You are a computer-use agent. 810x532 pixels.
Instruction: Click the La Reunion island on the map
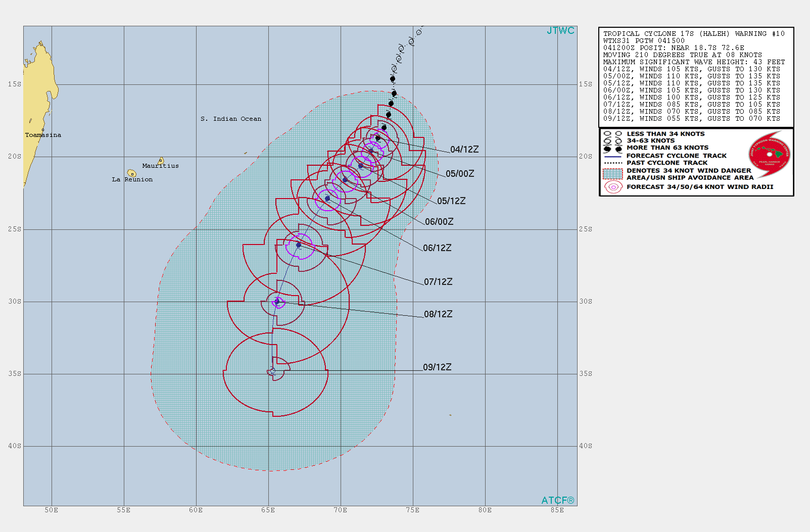click(132, 173)
